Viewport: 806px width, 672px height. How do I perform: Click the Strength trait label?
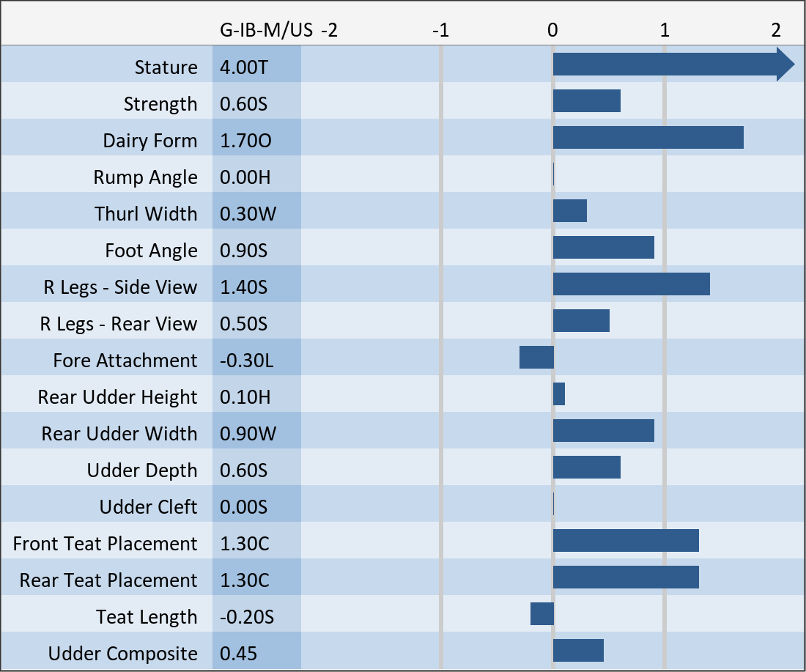[x=160, y=104]
